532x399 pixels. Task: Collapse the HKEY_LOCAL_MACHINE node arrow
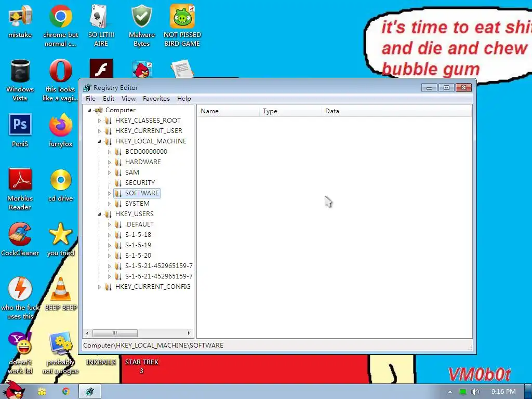(99, 141)
